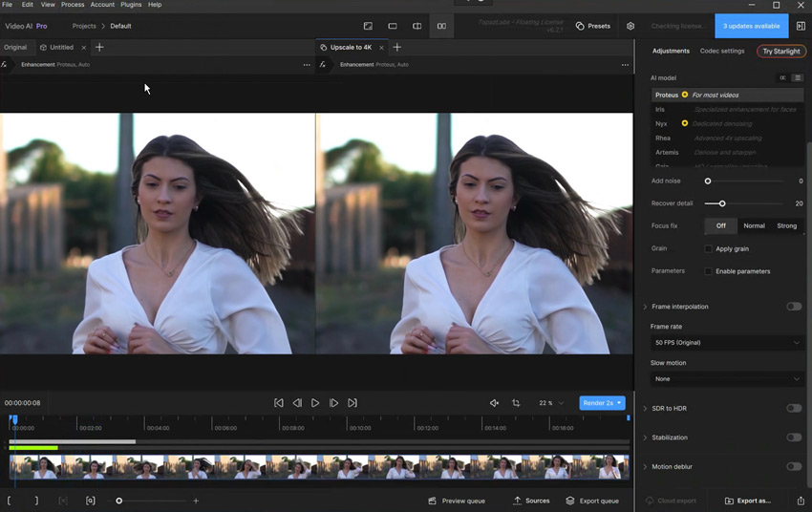The width and height of the screenshot is (812, 512).
Task: Switch AI model list to list view
Action: pyautogui.click(x=798, y=77)
